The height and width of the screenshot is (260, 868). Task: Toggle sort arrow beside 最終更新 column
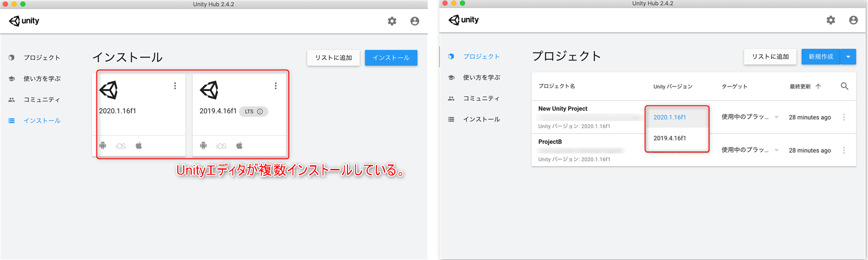tap(818, 86)
